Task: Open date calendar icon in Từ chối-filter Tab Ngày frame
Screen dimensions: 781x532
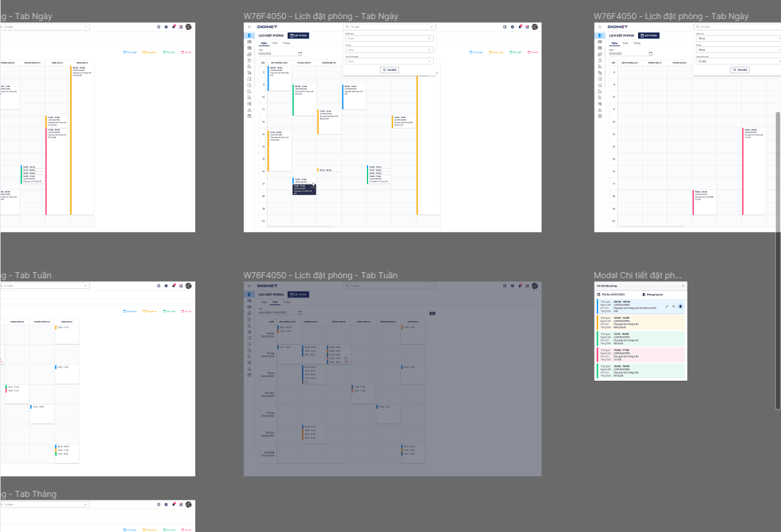Action: tap(651, 54)
